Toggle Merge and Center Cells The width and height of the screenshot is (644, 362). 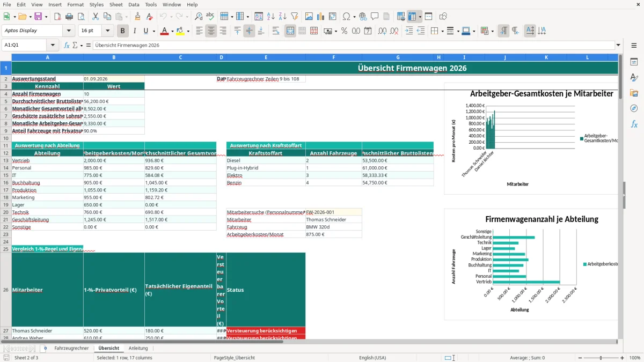[x=290, y=31]
